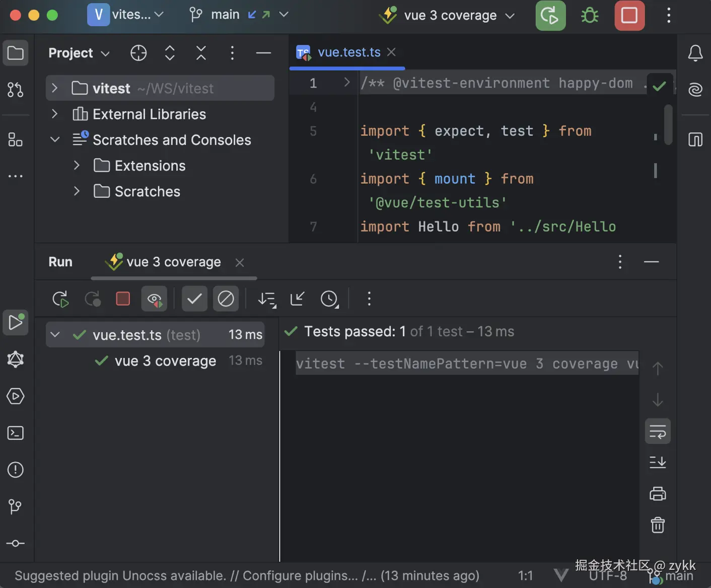Viewport: 711px width, 588px height.
Task: Expand External Libraries node
Action: click(55, 114)
